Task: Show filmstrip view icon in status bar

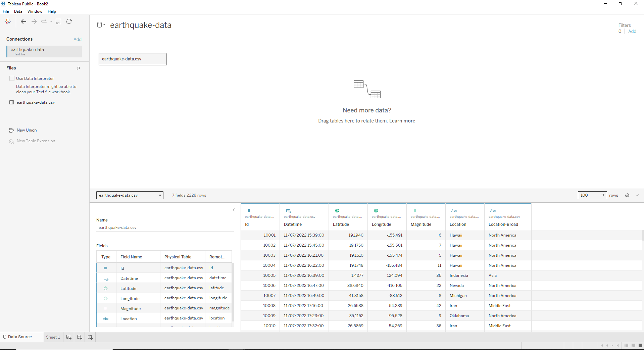Action: (633, 346)
